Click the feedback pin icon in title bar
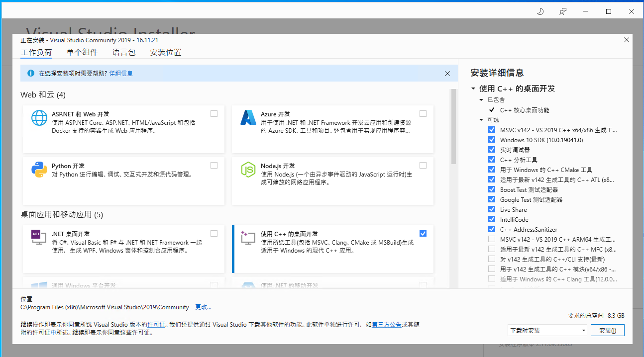Viewport: 644px width, 357px height. point(563,11)
